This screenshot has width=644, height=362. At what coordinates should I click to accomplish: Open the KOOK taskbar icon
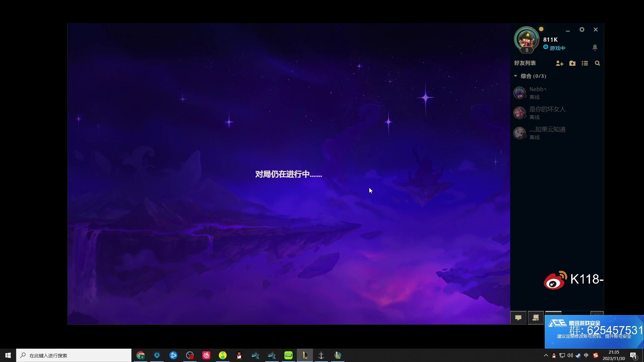(x=288, y=355)
